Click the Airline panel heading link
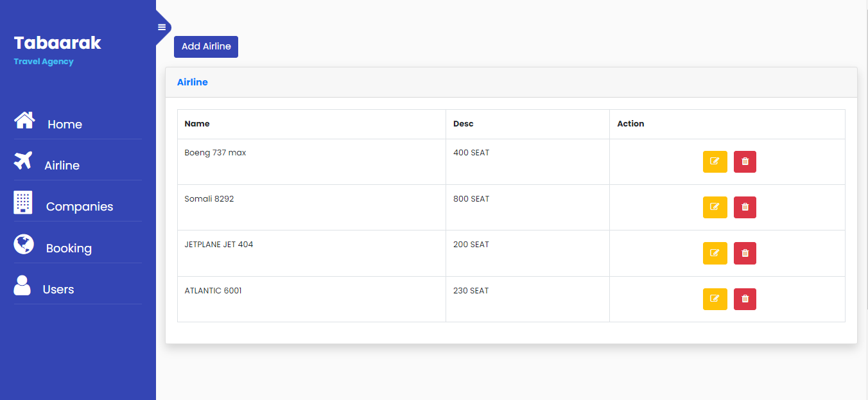The height and width of the screenshot is (400, 868). 192,82
